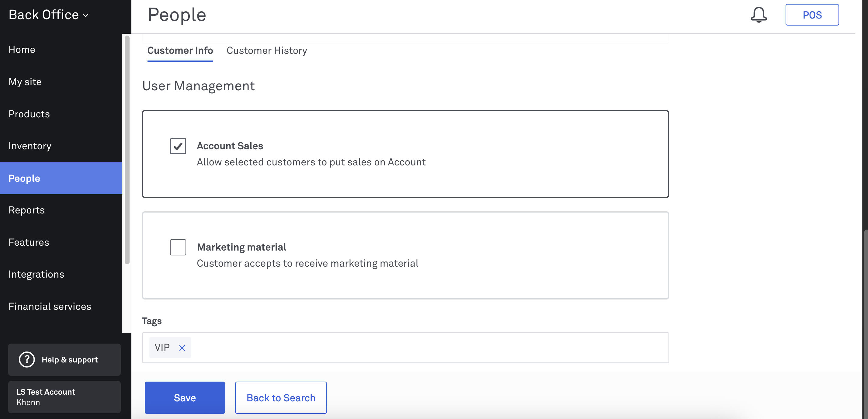Open Financial services
868x419 pixels.
(61, 306)
